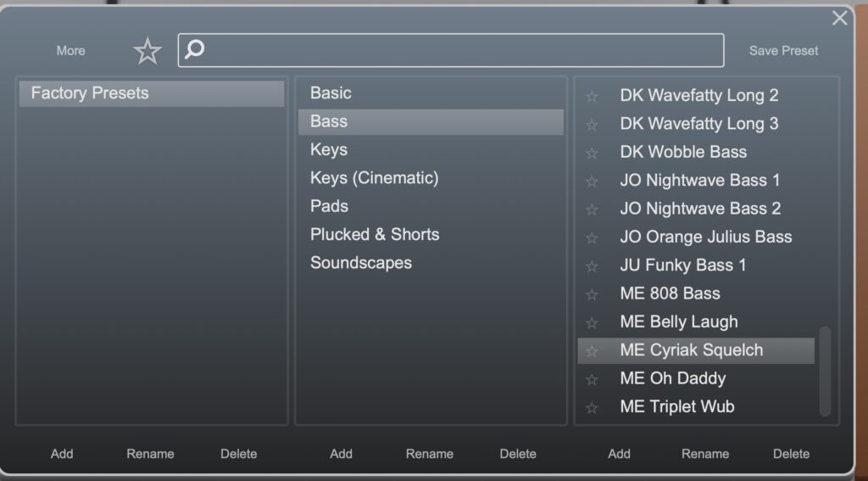This screenshot has width=868, height=481.
Task: Click the preset list scrollbar thumb
Action: tap(825, 371)
